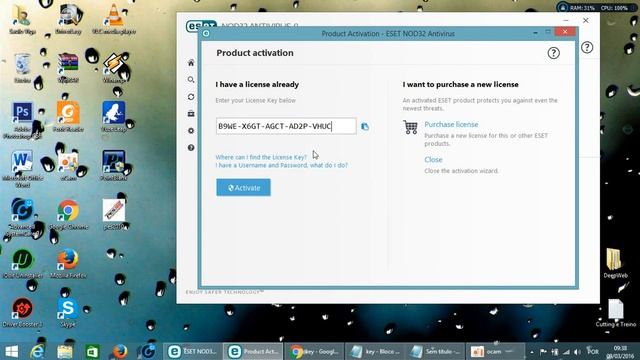Open Internet Explorer from the taskbar
640x360 pixels.
tap(38, 351)
